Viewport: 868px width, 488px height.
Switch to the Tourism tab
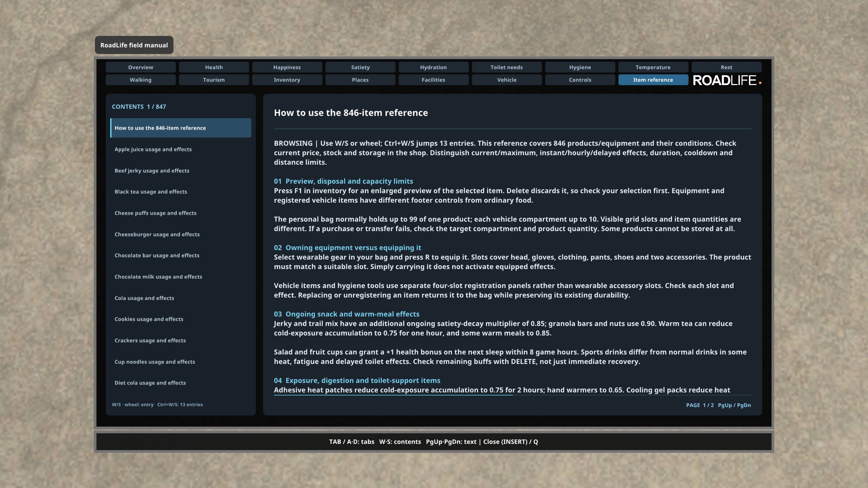pyautogui.click(x=214, y=80)
